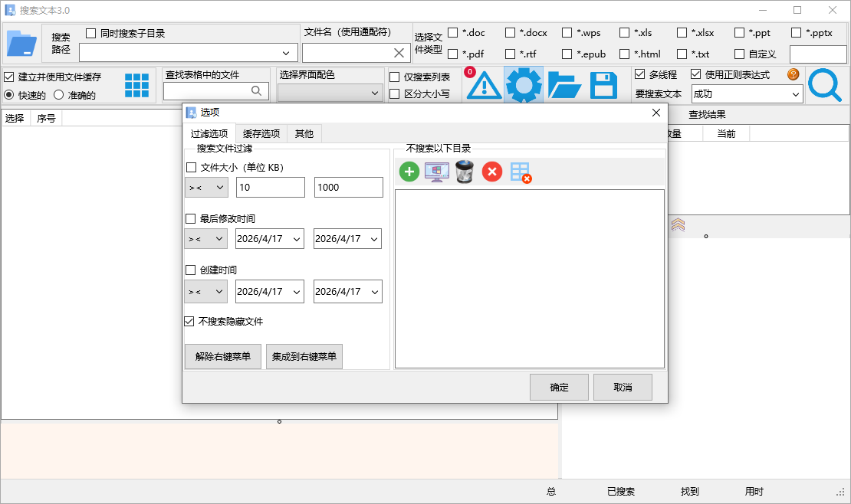The width and height of the screenshot is (851, 504).
Task: Click the trash bin icon in excluded directories toolbar
Action: click(x=464, y=172)
